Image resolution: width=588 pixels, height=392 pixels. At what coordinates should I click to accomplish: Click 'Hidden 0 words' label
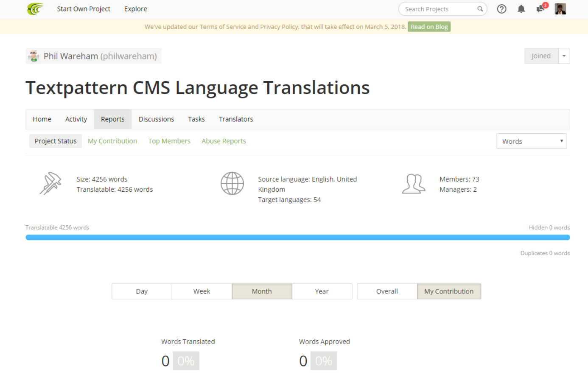(x=549, y=227)
